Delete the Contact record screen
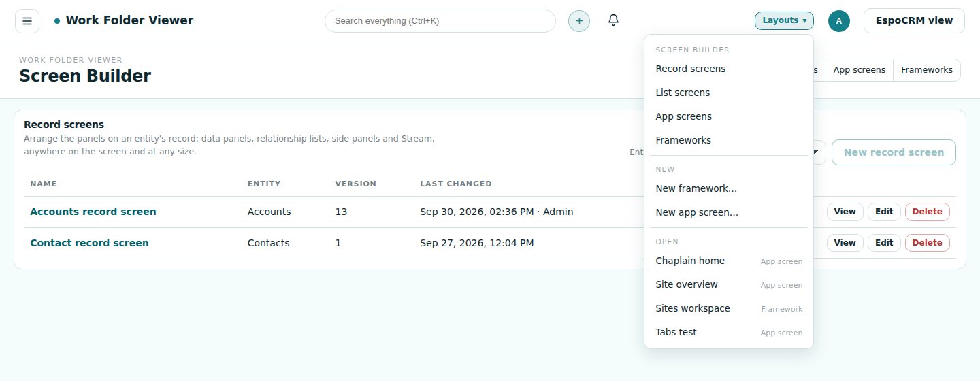 point(927,243)
